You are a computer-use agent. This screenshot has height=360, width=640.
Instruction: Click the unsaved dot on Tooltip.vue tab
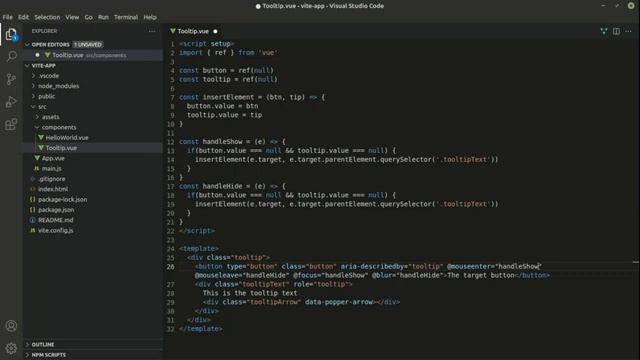(x=216, y=31)
